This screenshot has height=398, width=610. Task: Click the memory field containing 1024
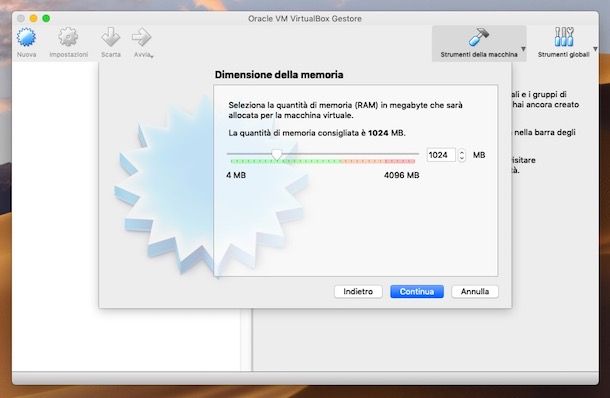click(x=441, y=155)
